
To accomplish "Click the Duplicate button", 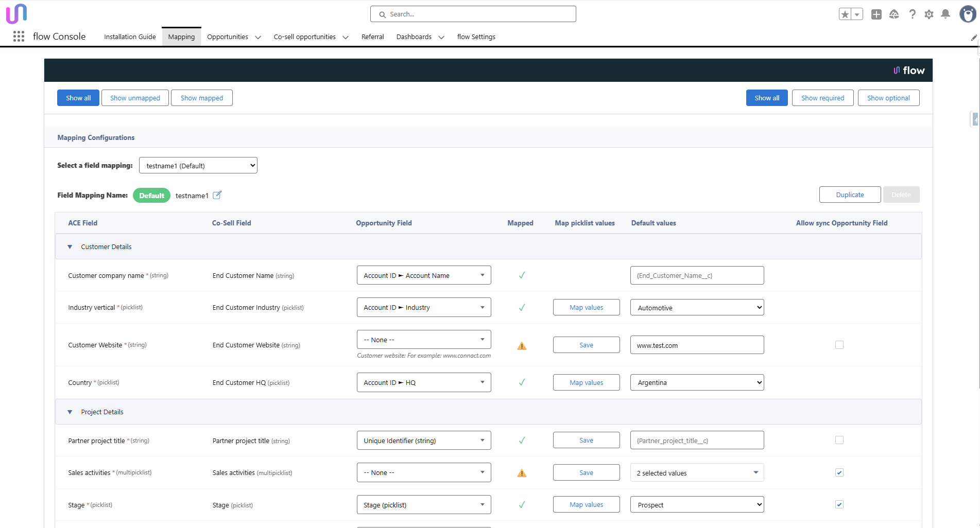I will pyautogui.click(x=850, y=195).
